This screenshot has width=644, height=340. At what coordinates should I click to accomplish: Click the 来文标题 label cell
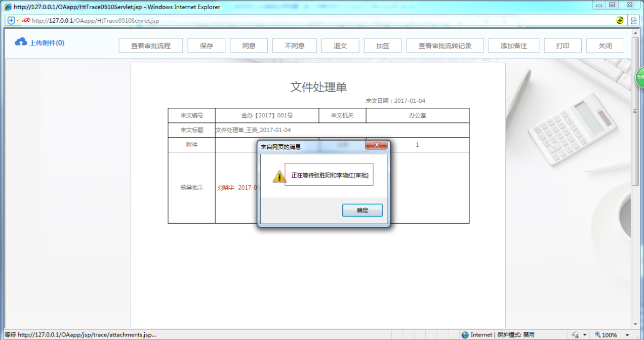pos(192,130)
